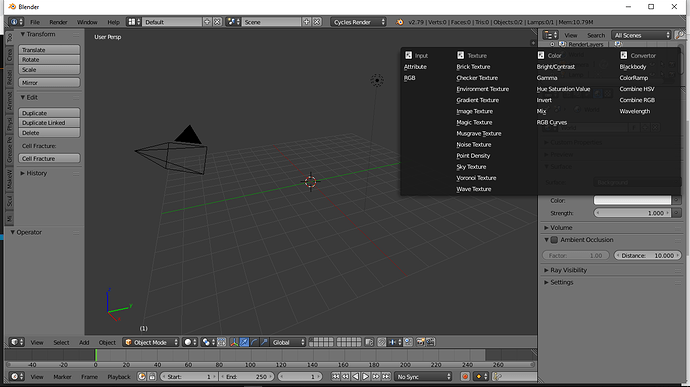
Task: Toggle proportional editing button
Action: point(382,342)
